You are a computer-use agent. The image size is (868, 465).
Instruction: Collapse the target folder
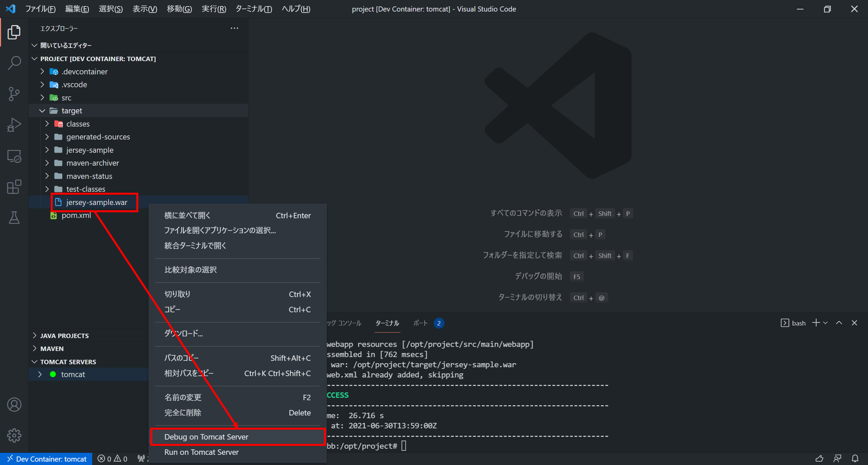(x=42, y=111)
